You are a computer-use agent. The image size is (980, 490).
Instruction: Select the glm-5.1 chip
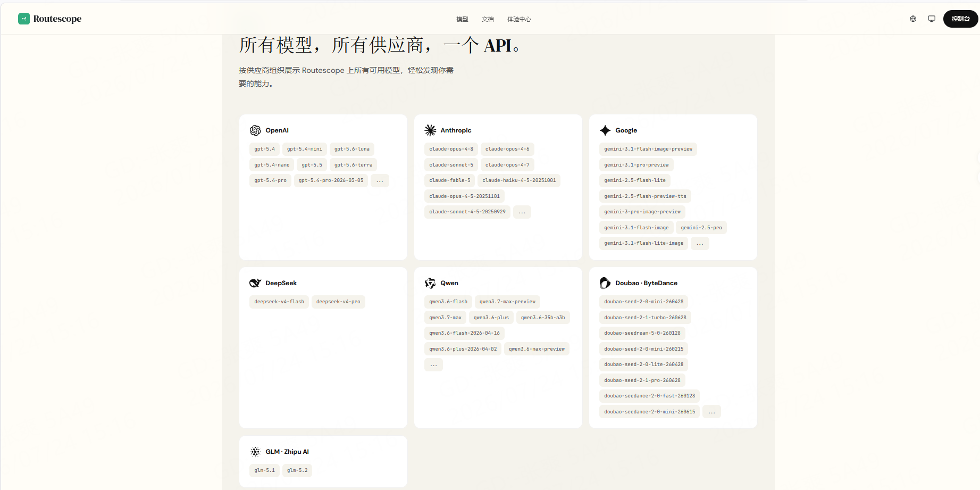coord(264,470)
